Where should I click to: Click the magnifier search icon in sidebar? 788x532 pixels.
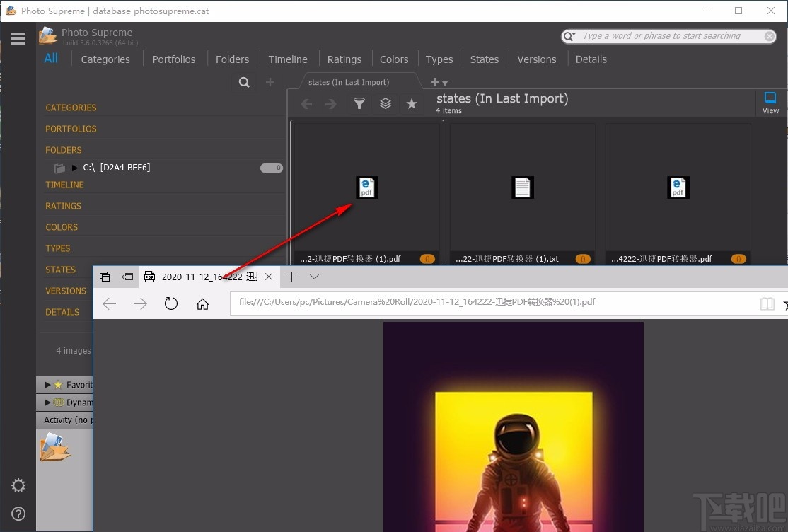244,82
